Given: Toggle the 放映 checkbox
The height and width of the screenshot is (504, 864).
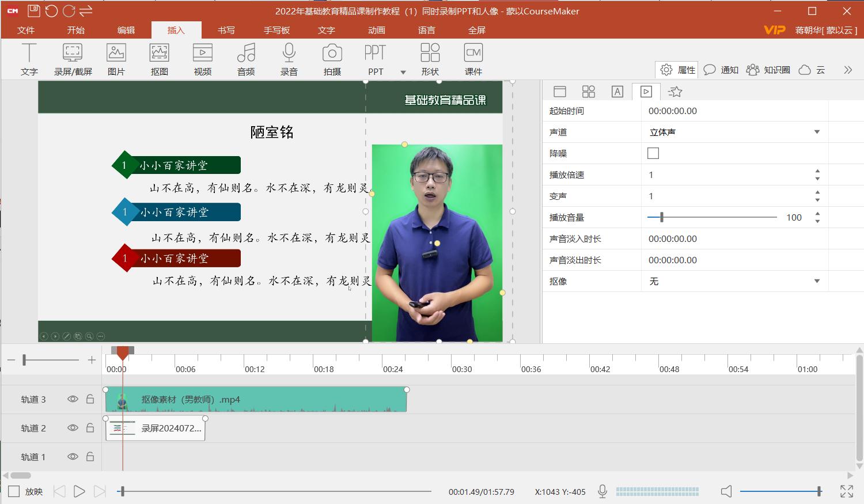Looking at the screenshot, I should point(14,491).
